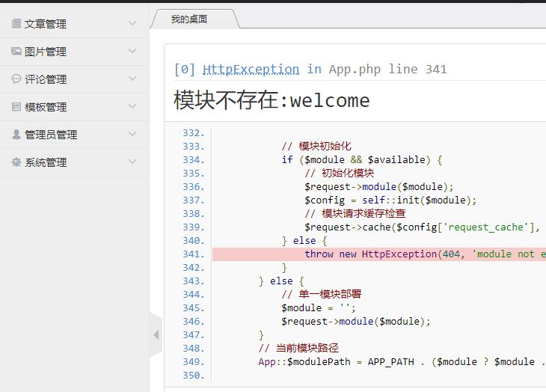
Task: Expand the 文章管理 chevron arrow
Action: coord(132,24)
